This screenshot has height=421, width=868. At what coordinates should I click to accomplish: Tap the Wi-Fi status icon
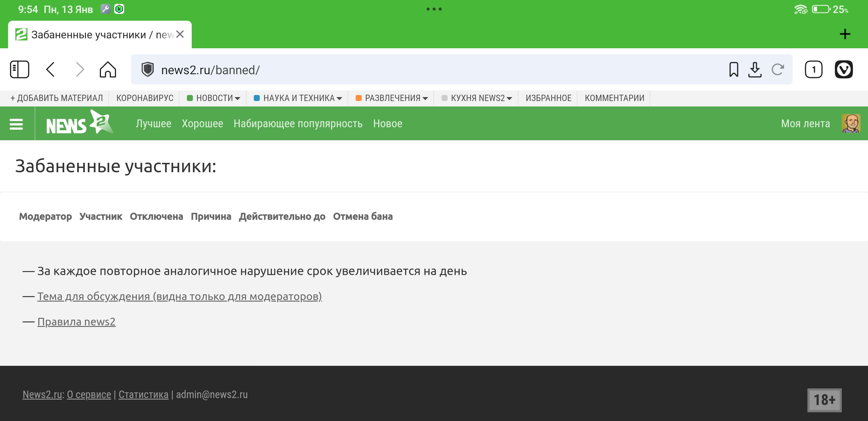click(800, 9)
